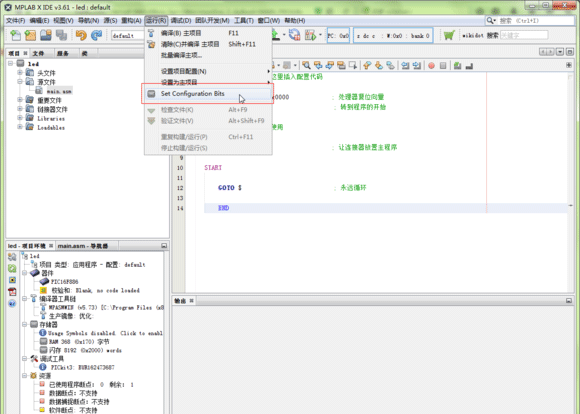Select Set Configuration Bits menu entry
580x414 pixels.
coord(208,94)
